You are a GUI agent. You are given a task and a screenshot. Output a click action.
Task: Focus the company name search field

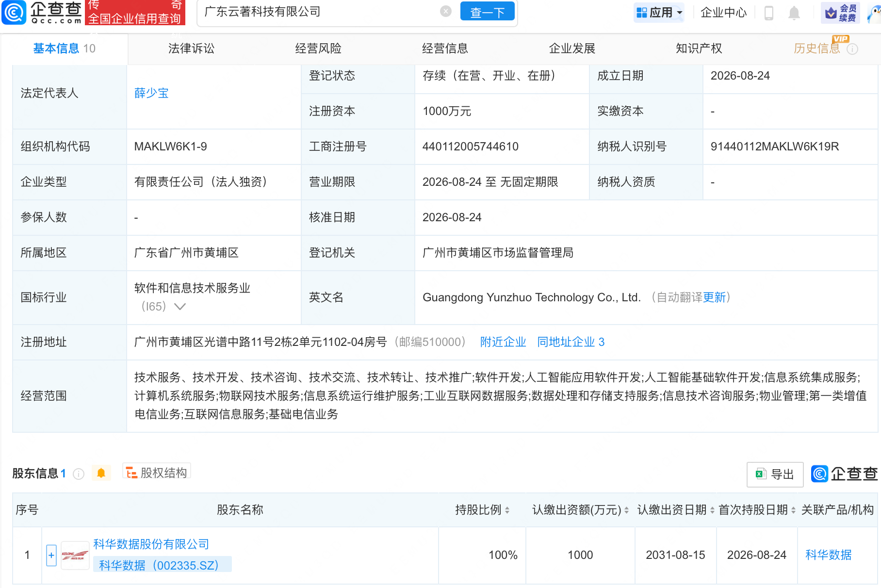320,12
